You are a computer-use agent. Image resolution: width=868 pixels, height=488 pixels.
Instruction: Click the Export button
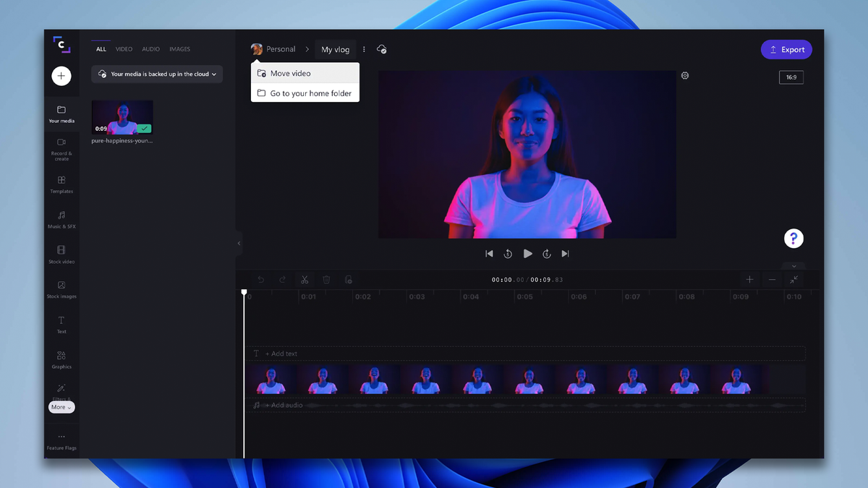coord(786,49)
